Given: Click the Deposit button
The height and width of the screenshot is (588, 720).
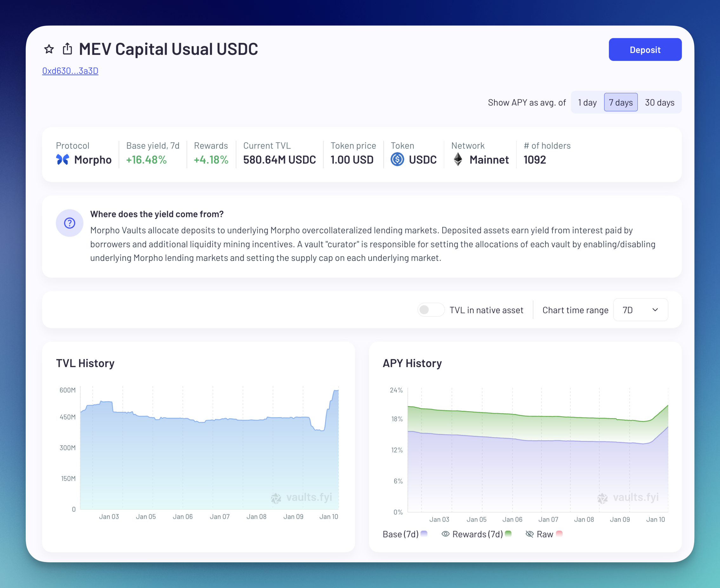Looking at the screenshot, I should coord(645,49).
